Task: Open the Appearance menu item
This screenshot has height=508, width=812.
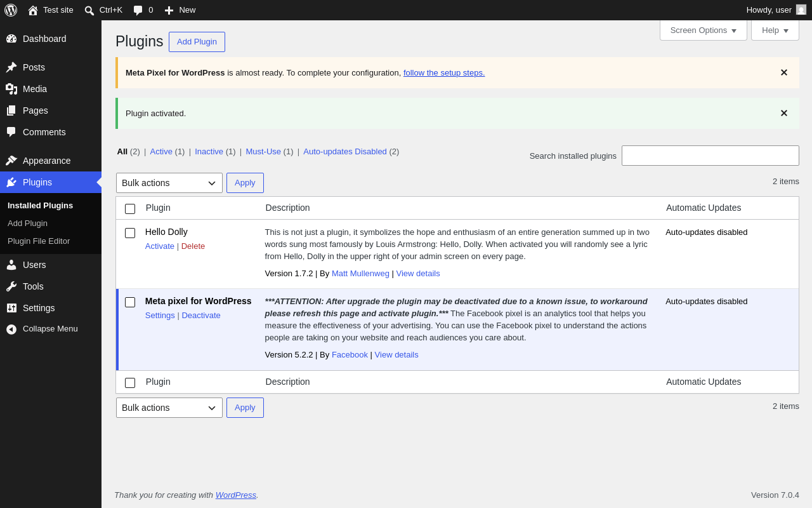Action: 51,161
